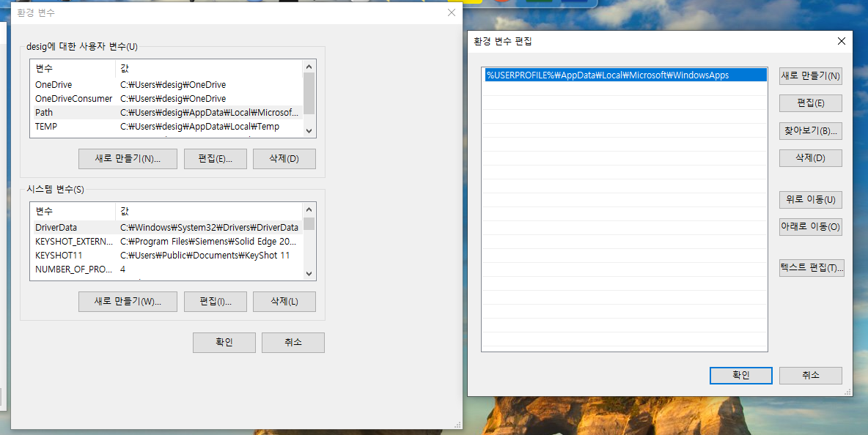Click 변수 column header in system variables
The width and height of the screenshot is (868, 435).
(x=73, y=211)
